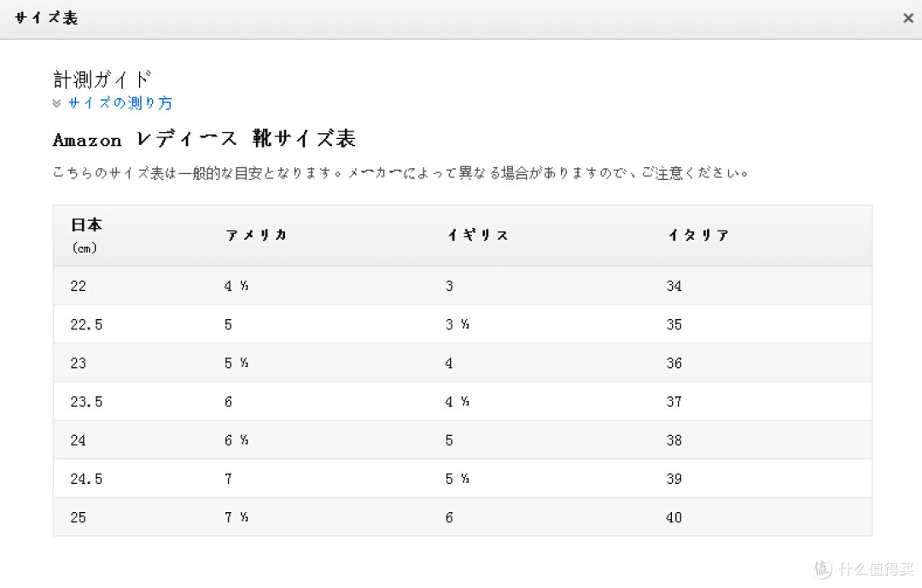The height and width of the screenshot is (588, 922).
Task: Select the 22 cm size row
Action: [462, 286]
